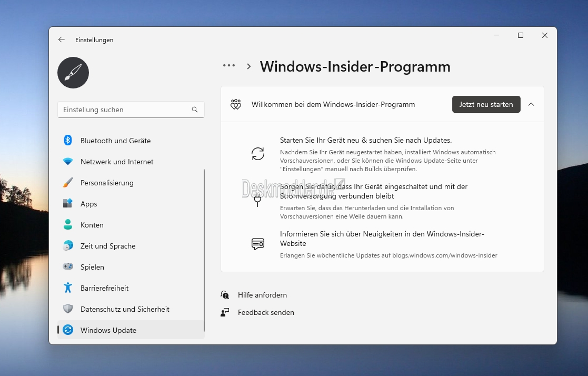Click the Apps tiles icon
The image size is (588, 376).
68,203
